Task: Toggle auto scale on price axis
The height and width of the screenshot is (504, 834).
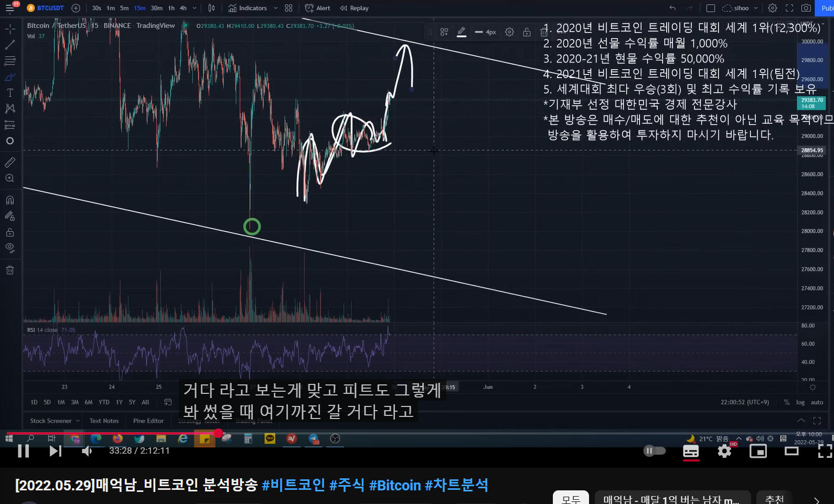Action: point(817,402)
